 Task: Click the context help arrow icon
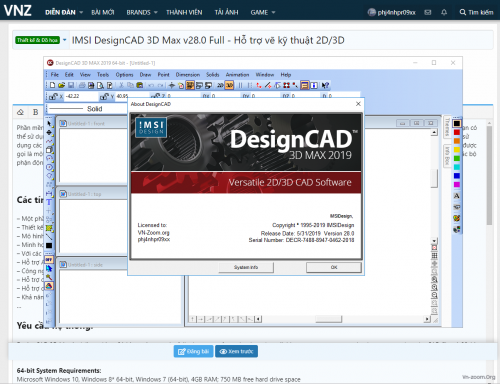325,85
